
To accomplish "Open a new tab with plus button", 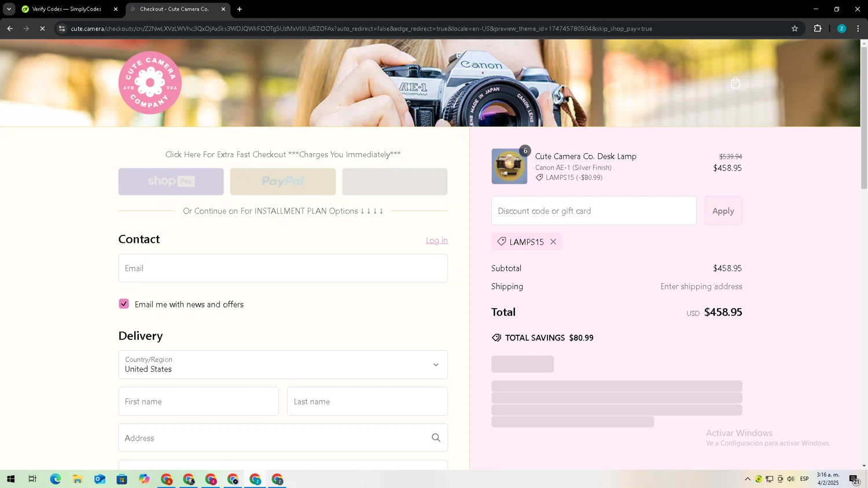I will (x=240, y=9).
